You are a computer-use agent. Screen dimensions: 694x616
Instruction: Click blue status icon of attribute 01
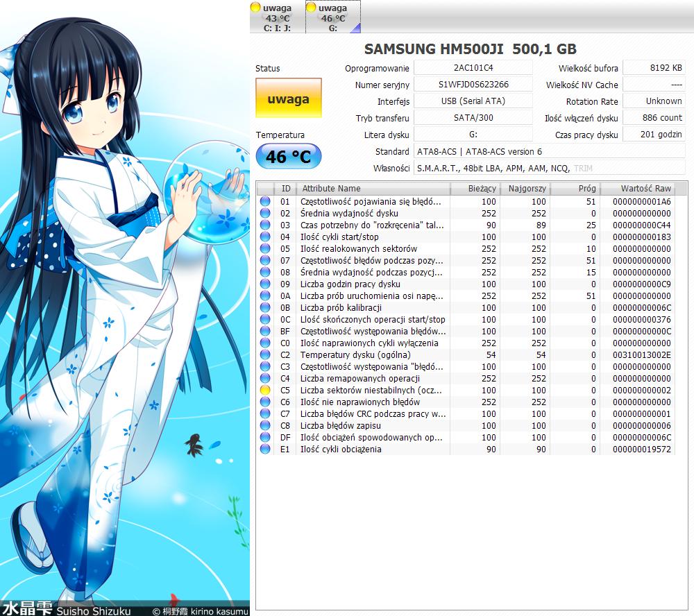click(265, 201)
